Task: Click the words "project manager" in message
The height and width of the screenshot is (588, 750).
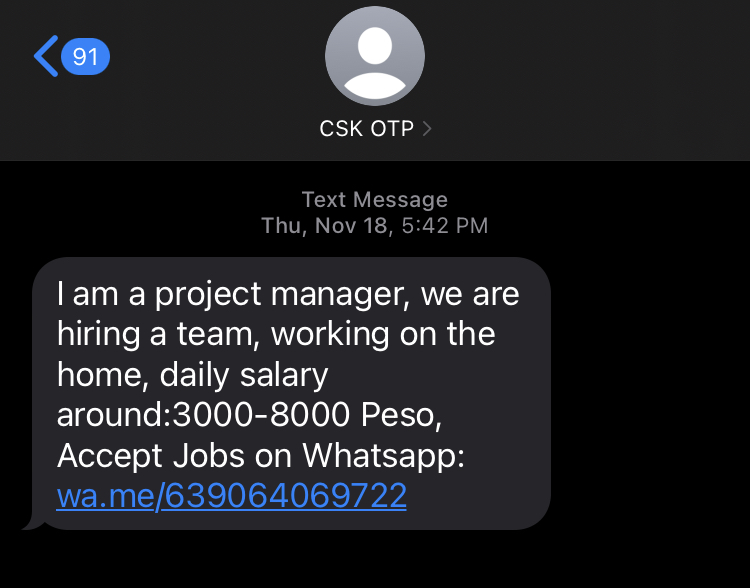Action: [x=283, y=295]
